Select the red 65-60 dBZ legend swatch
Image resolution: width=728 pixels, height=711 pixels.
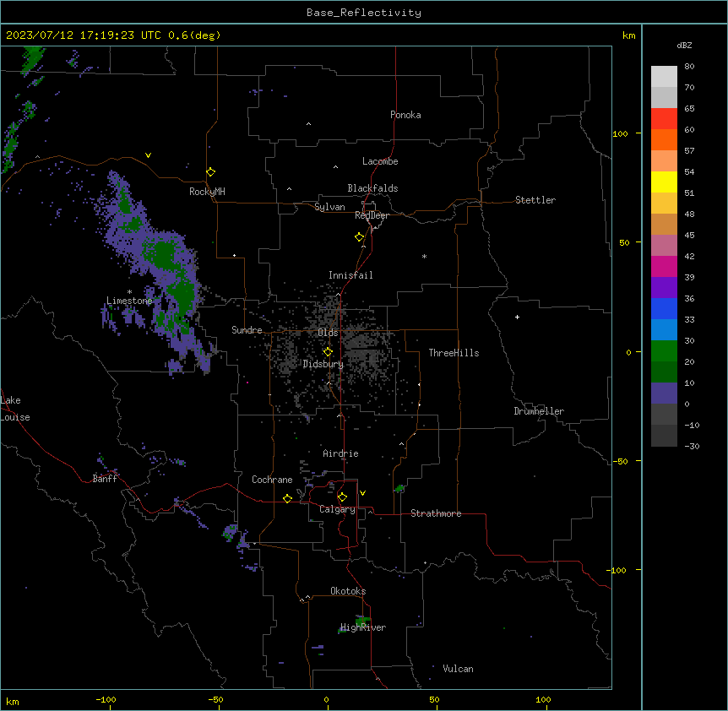click(x=664, y=119)
